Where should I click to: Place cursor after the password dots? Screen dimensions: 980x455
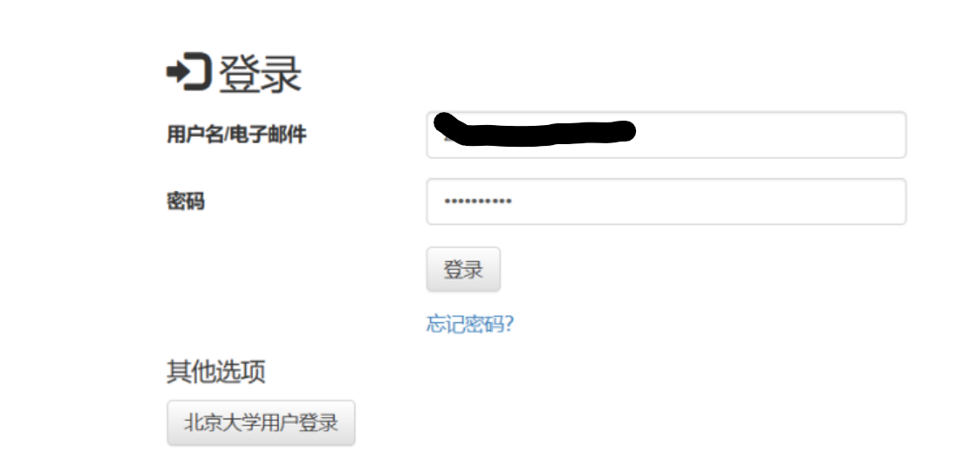[x=519, y=201]
